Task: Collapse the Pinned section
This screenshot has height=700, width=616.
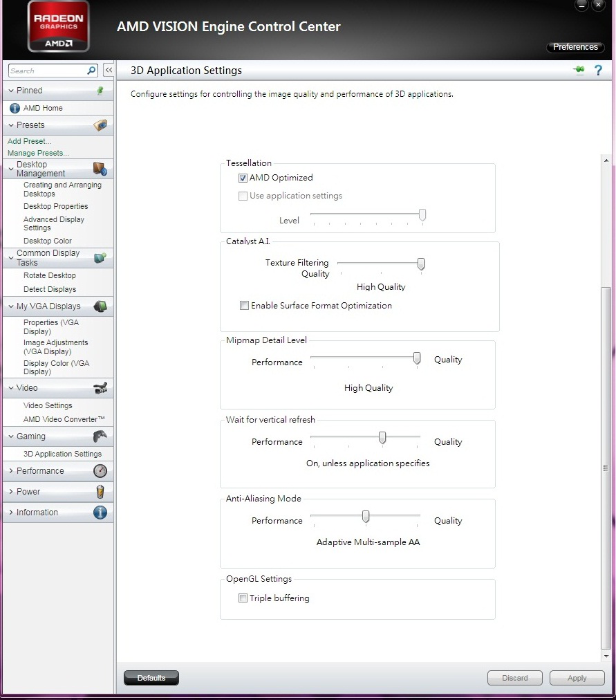Action: point(11,90)
